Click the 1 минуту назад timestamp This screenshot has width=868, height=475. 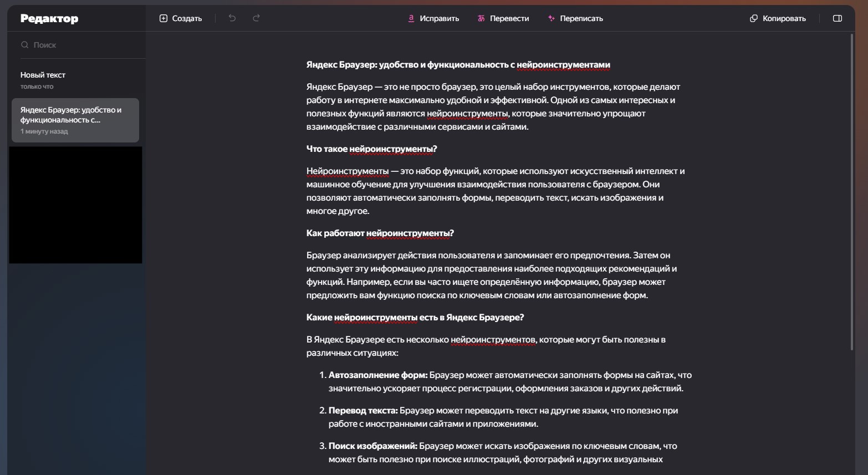coord(44,131)
